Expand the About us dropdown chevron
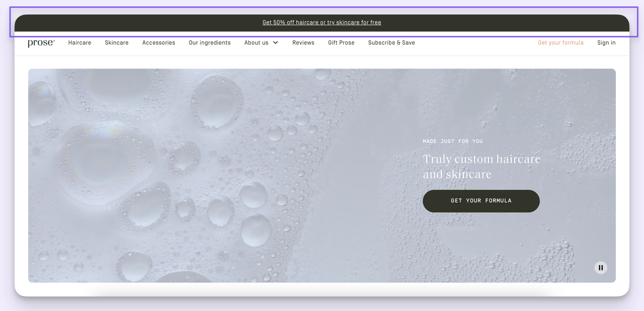This screenshot has height=311, width=644. coord(275,43)
